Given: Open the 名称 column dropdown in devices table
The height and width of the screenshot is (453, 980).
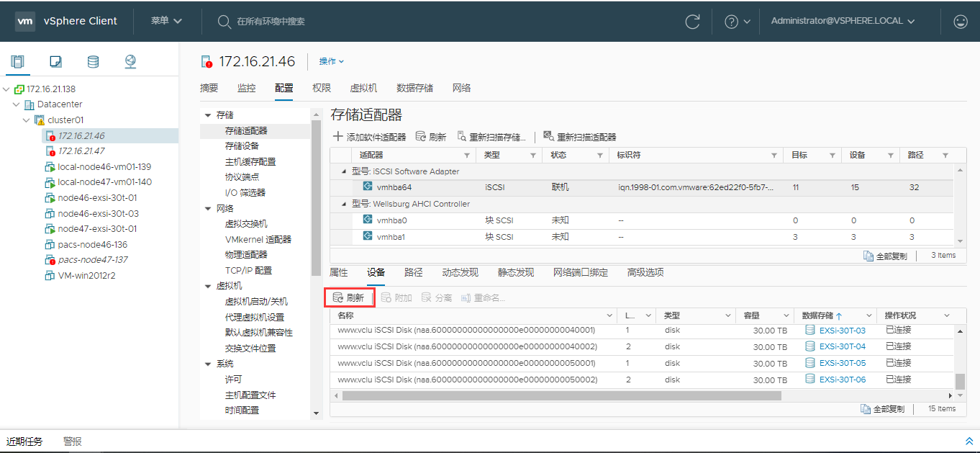Looking at the screenshot, I should coord(610,315).
